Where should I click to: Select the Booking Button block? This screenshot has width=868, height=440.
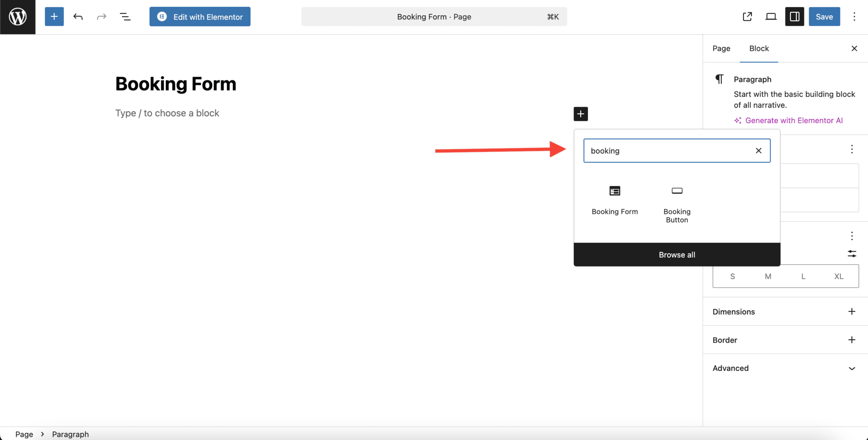pos(676,201)
